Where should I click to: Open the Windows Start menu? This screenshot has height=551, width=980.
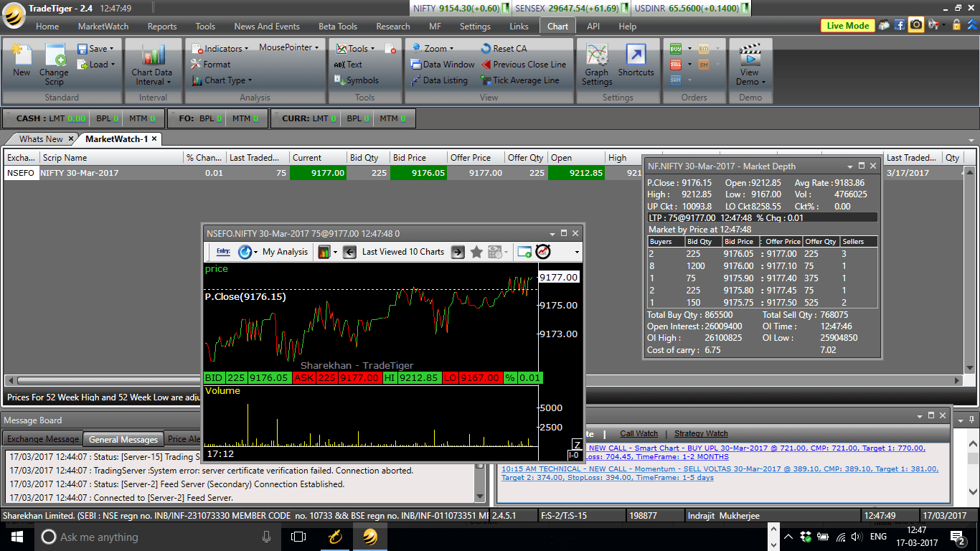(17, 537)
